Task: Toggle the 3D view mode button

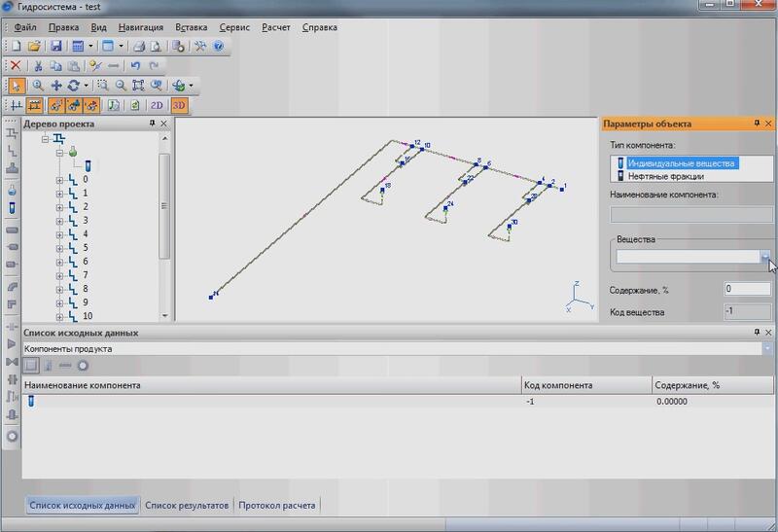Action: click(180, 105)
